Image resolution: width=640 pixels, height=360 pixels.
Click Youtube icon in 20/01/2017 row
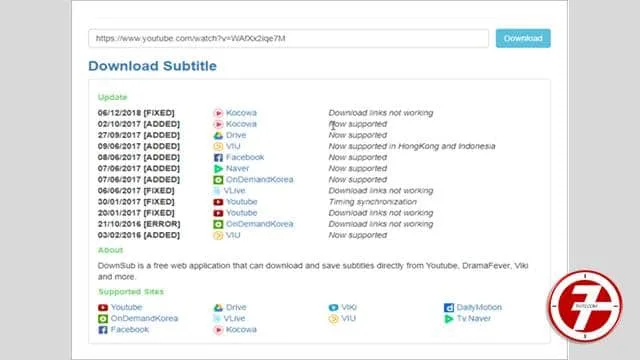(x=218, y=213)
